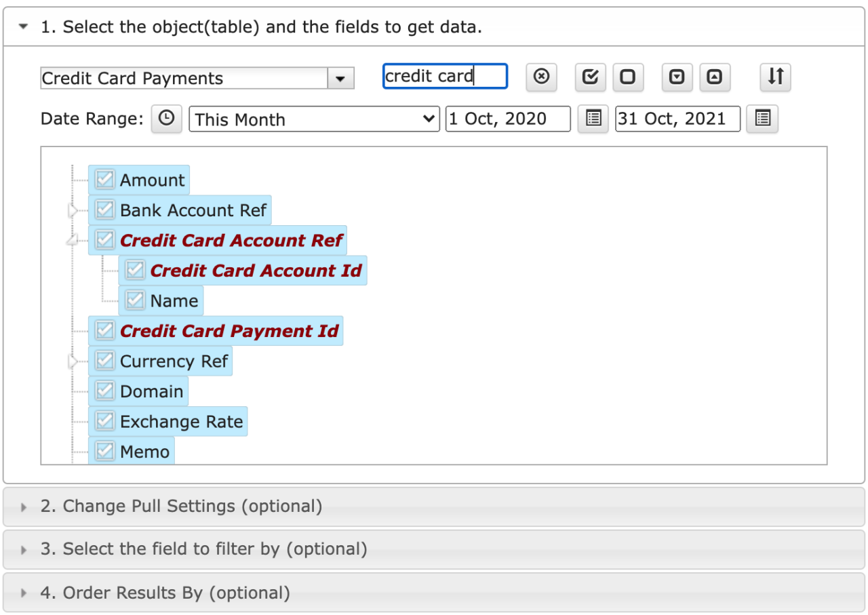Click the clear search (x) icon
Screen dimensions: 868x615
(x=541, y=77)
